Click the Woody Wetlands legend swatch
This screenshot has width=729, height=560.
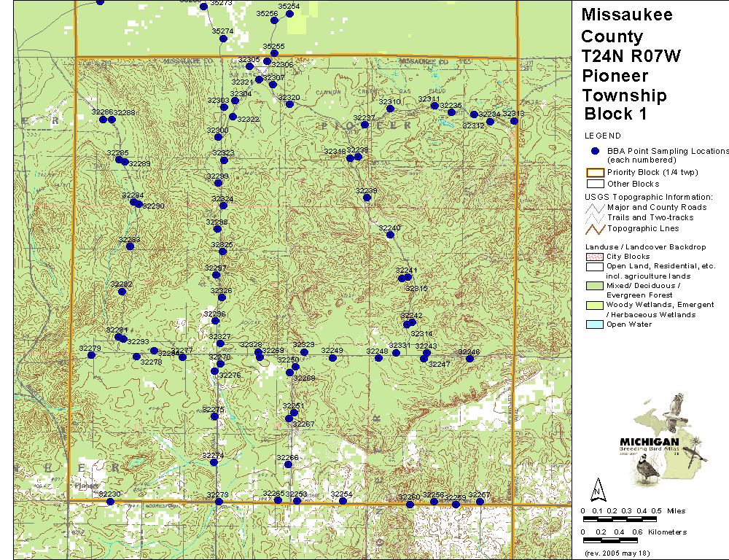pyautogui.click(x=595, y=305)
